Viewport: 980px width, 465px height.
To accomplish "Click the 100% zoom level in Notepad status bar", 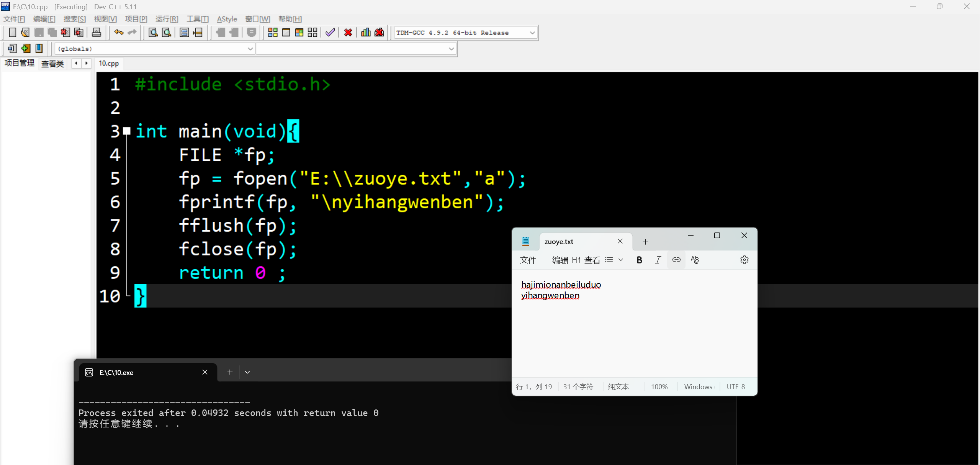I will point(659,387).
